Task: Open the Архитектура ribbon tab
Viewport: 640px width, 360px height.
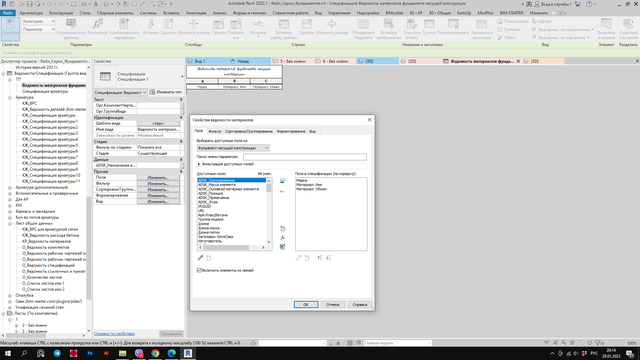Action: tap(31, 13)
